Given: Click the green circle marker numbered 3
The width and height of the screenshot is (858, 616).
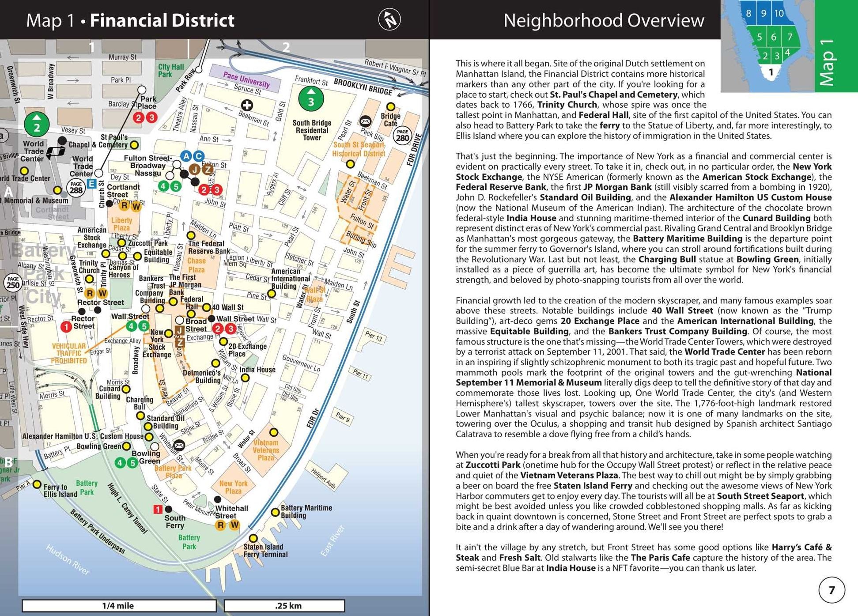Looking at the screenshot, I should click(x=311, y=99).
